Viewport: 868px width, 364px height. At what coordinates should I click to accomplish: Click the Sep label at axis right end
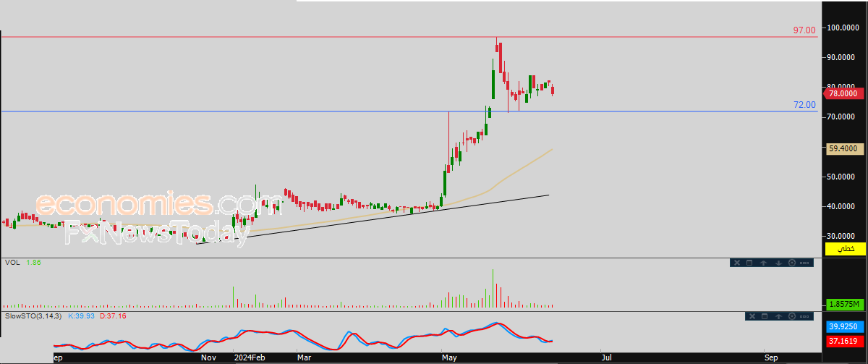point(771,357)
